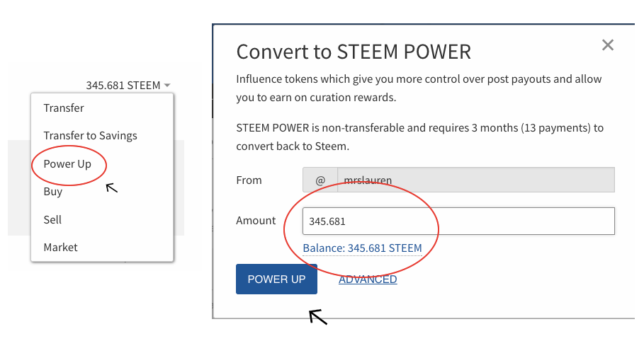
Task: Choose Buy from the STEEM menu
Action: point(53,192)
